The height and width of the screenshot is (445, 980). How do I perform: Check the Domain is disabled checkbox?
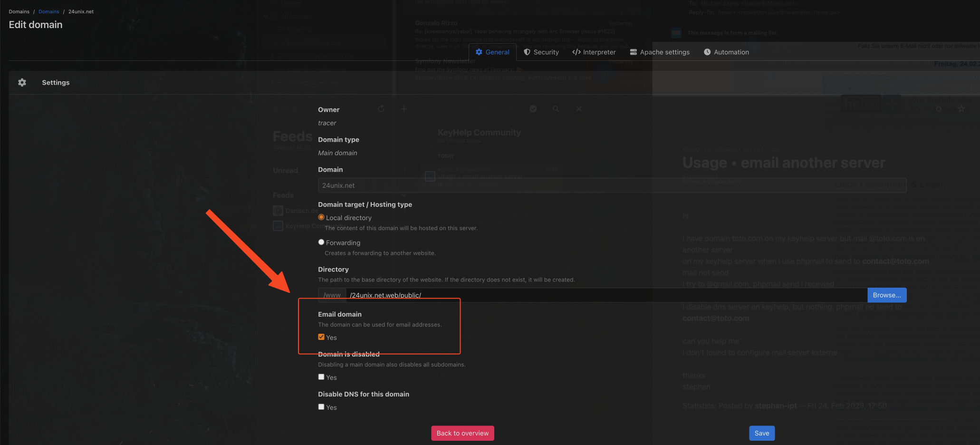point(321,377)
